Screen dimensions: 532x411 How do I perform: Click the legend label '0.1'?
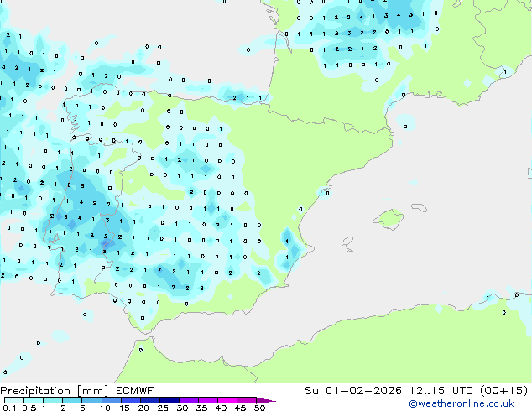pyautogui.click(x=9, y=408)
